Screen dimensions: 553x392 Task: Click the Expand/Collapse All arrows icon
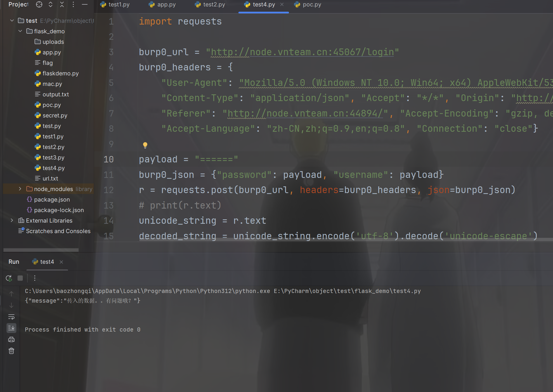point(51,4)
